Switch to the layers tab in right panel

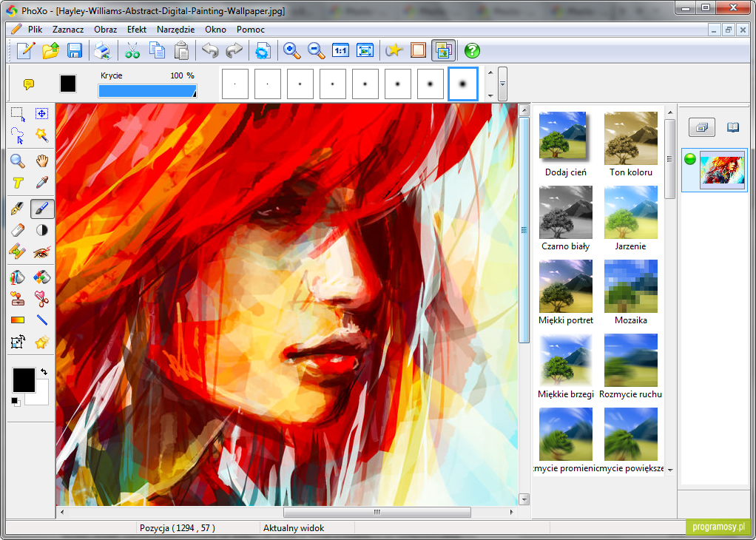tap(701, 127)
